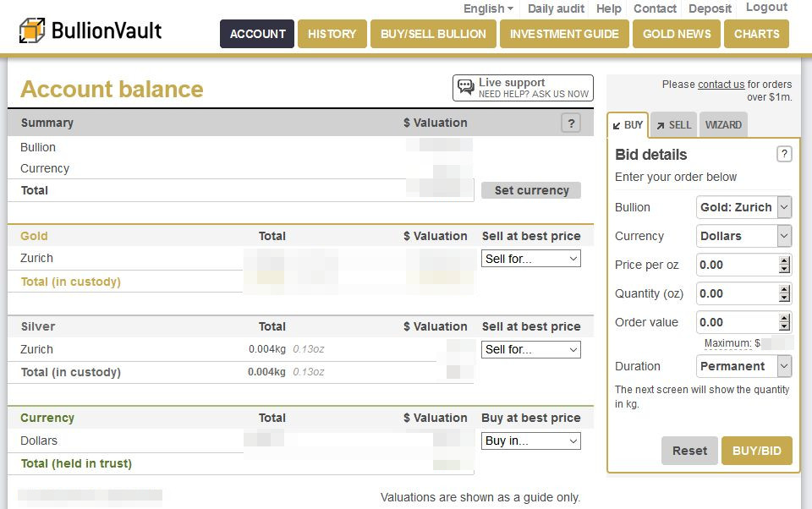Decrease Order value with down arrow
Image resolution: width=812 pixels, height=509 pixels.
coord(785,326)
